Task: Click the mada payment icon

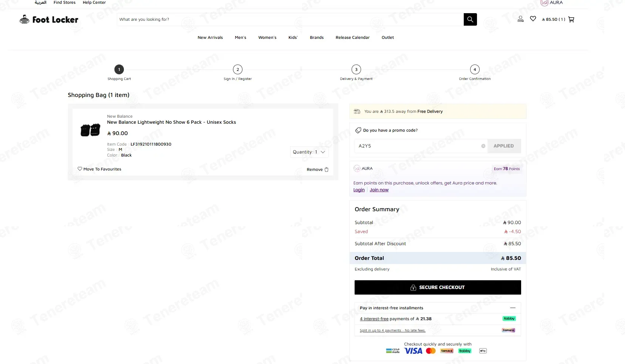Action: [393, 351]
